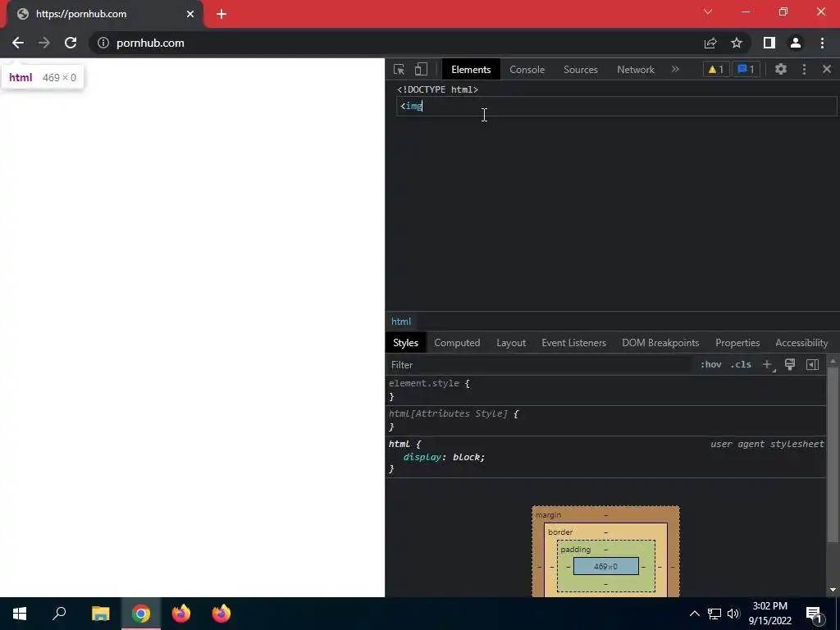Open the notification center icon
Screen dimensions: 840x630
814,614
